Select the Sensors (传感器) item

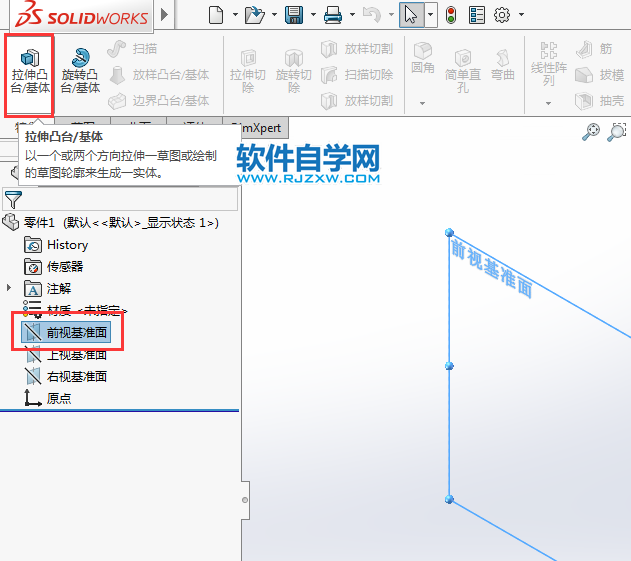pos(54,266)
